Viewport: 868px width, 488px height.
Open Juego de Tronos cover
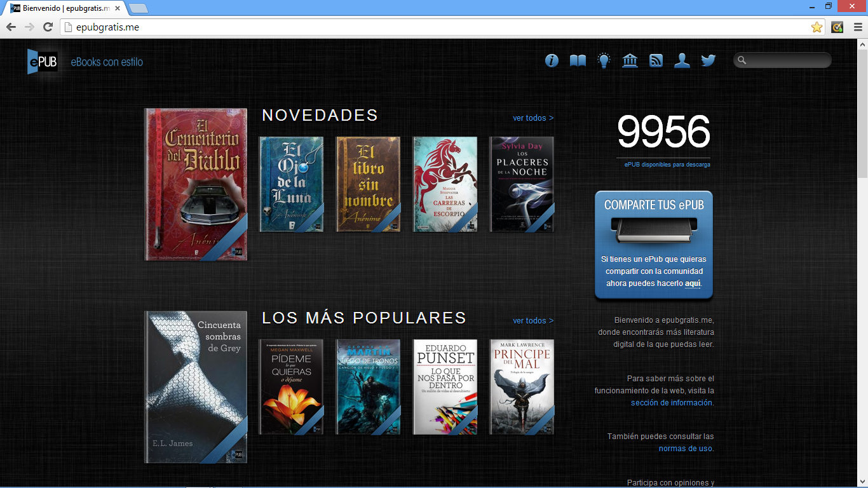[x=368, y=387]
